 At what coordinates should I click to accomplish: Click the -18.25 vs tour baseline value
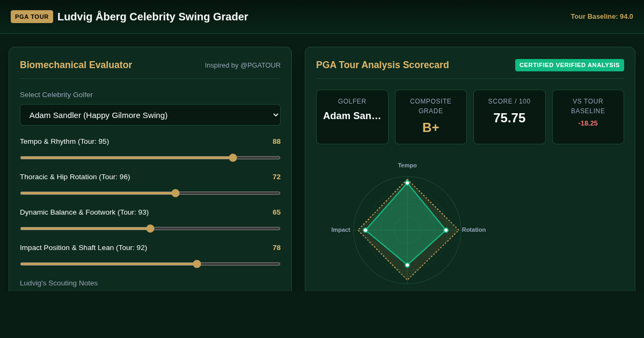[588, 123]
